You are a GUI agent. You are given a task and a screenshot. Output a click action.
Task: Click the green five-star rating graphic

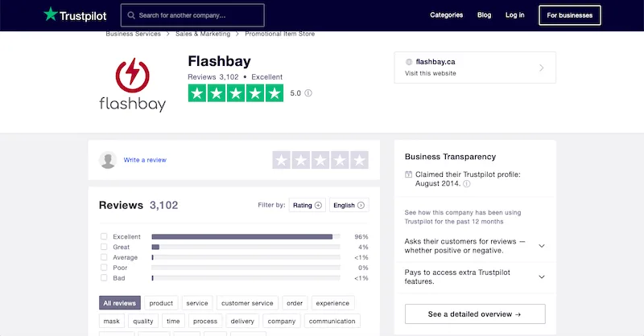coord(236,93)
